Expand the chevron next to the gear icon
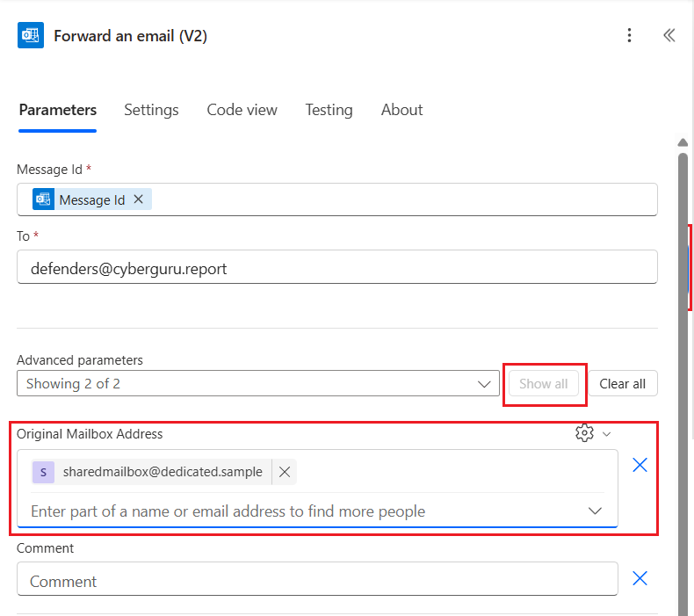Screen dimensions: 694x616 coord(607,434)
